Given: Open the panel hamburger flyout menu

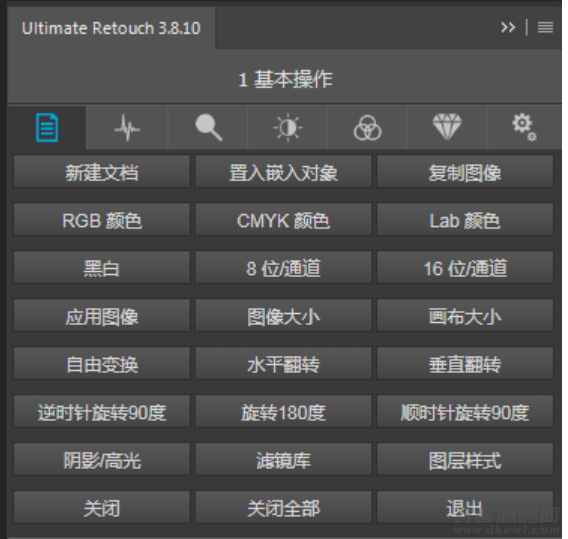Looking at the screenshot, I should click(545, 28).
